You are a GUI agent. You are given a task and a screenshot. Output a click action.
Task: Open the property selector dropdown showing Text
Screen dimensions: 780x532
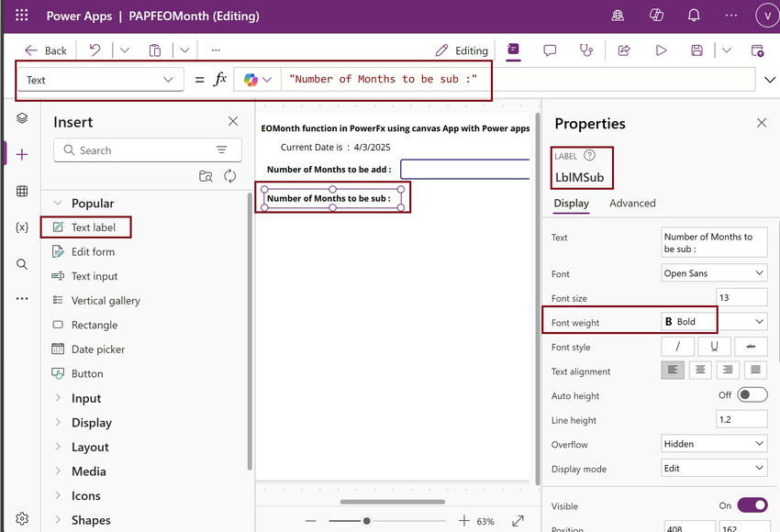(101, 80)
